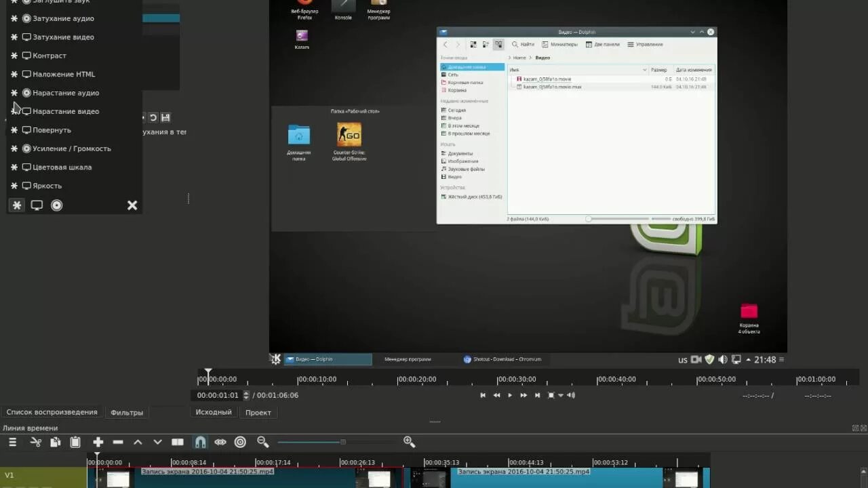The width and height of the screenshot is (868, 488).
Task: Click the fast forward playback button
Action: pyautogui.click(x=524, y=395)
